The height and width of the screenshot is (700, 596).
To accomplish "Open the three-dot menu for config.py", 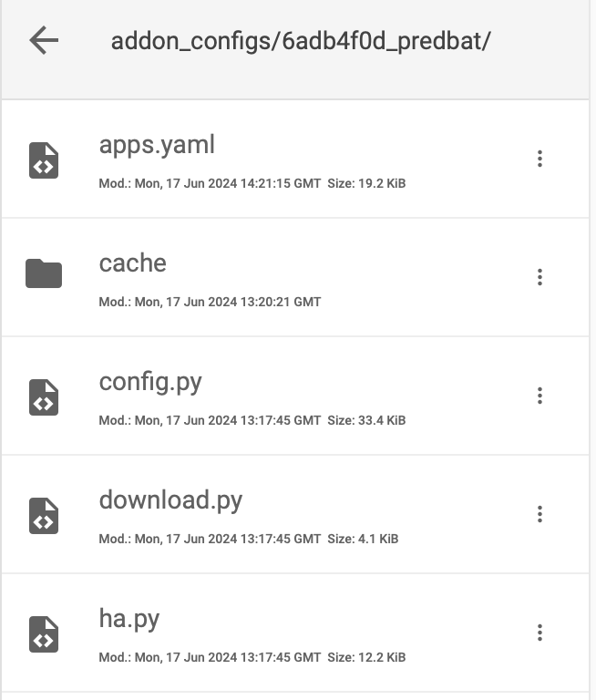I will click(x=539, y=396).
